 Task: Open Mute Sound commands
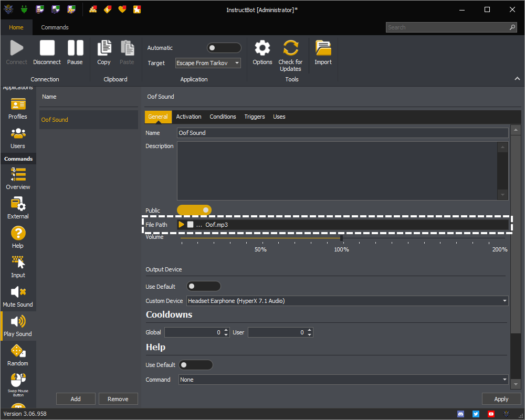18,297
